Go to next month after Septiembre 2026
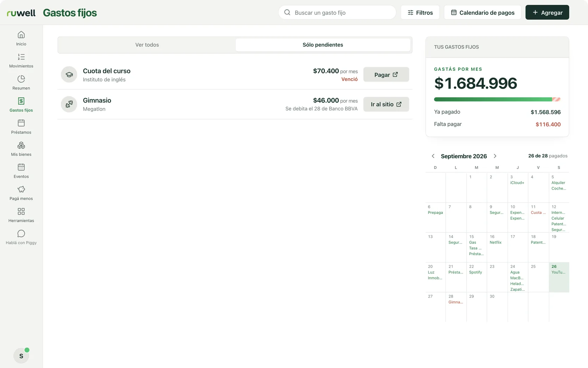Screen dimensions: 588x368 [495, 156]
